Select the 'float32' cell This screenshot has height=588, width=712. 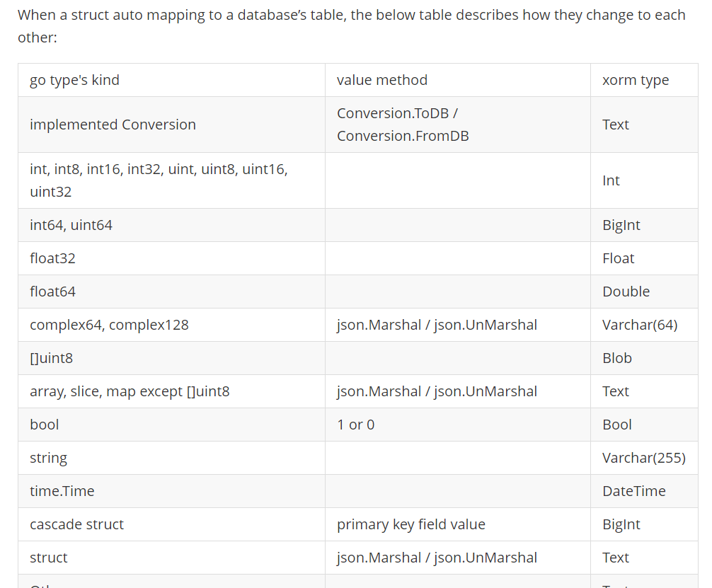coord(52,258)
